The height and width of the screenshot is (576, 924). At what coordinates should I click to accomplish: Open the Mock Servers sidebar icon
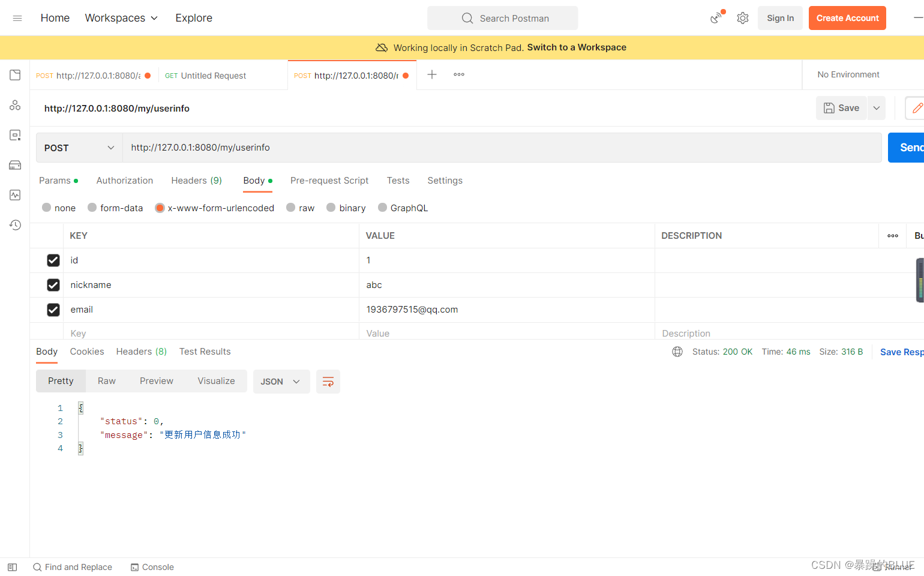[x=15, y=165]
